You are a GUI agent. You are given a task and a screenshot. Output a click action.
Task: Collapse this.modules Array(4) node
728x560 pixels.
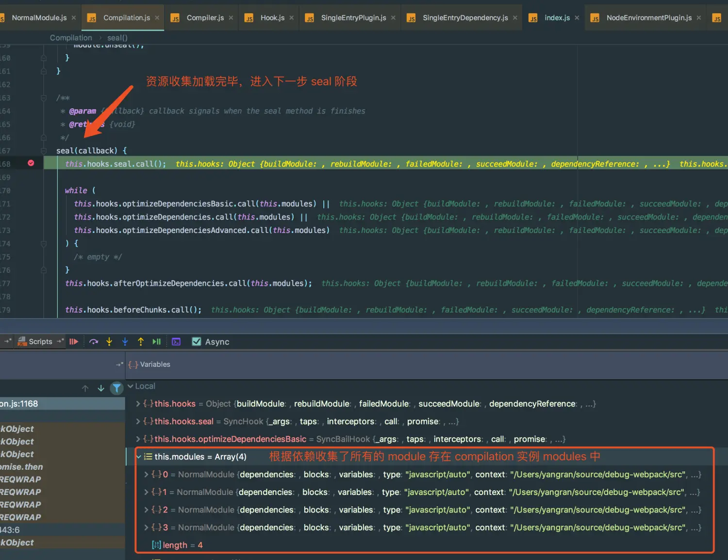139,457
